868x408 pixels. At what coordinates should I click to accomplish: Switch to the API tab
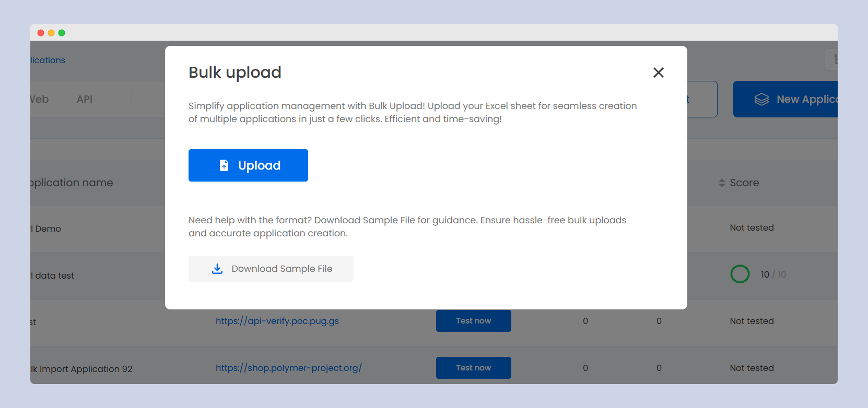pos(85,99)
